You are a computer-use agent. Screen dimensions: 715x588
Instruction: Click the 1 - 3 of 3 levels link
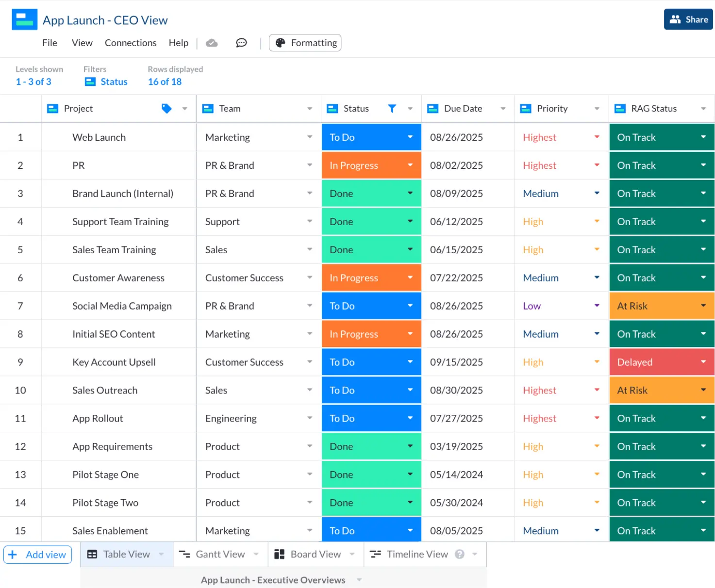33,82
